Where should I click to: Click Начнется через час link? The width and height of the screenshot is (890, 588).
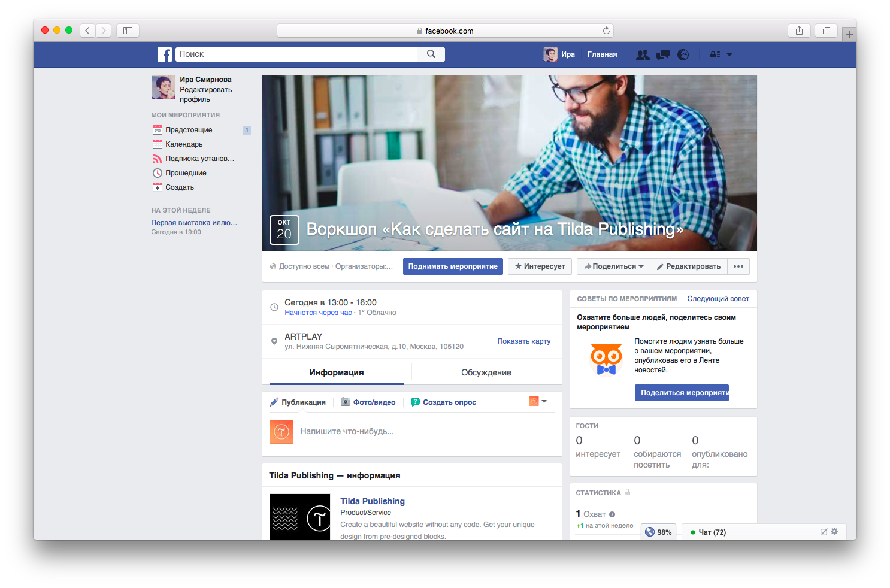[x=318, y=313]
